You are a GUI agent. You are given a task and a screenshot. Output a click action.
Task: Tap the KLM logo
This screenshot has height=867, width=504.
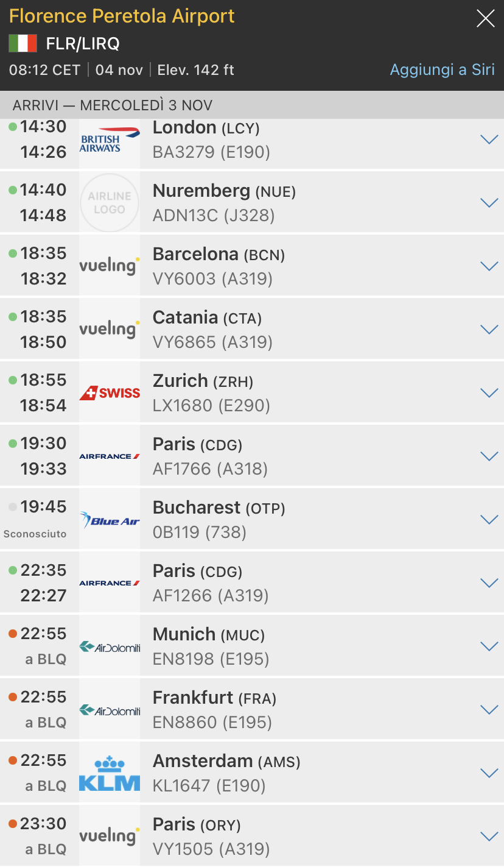110,773
